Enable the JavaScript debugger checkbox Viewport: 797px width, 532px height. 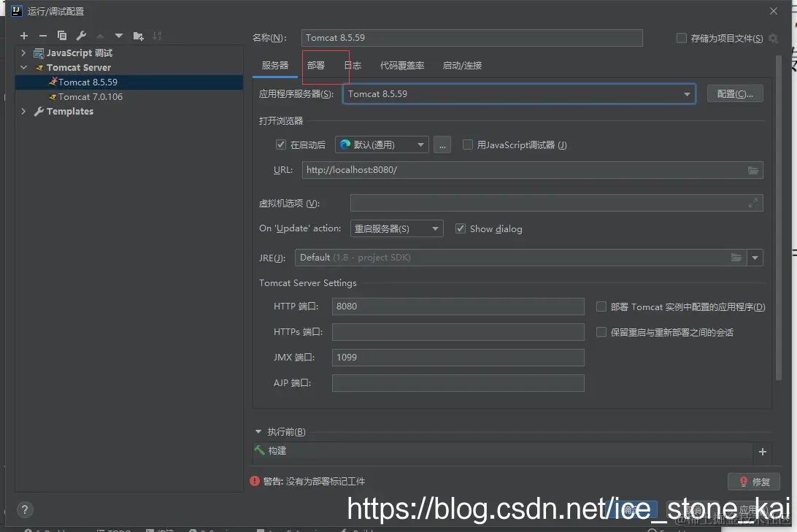[x=468, y=144]
